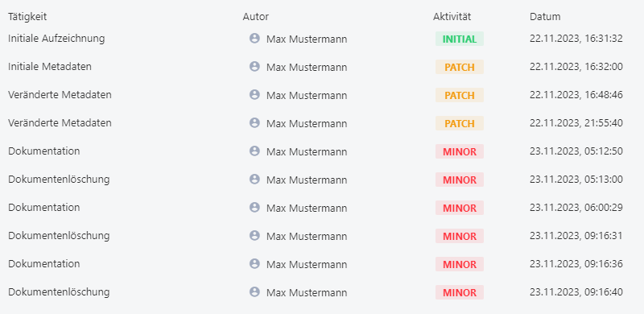Click the green INITIAL activity badge
The width and height of the screenshot is (644, 314).
tap(460, 39)
